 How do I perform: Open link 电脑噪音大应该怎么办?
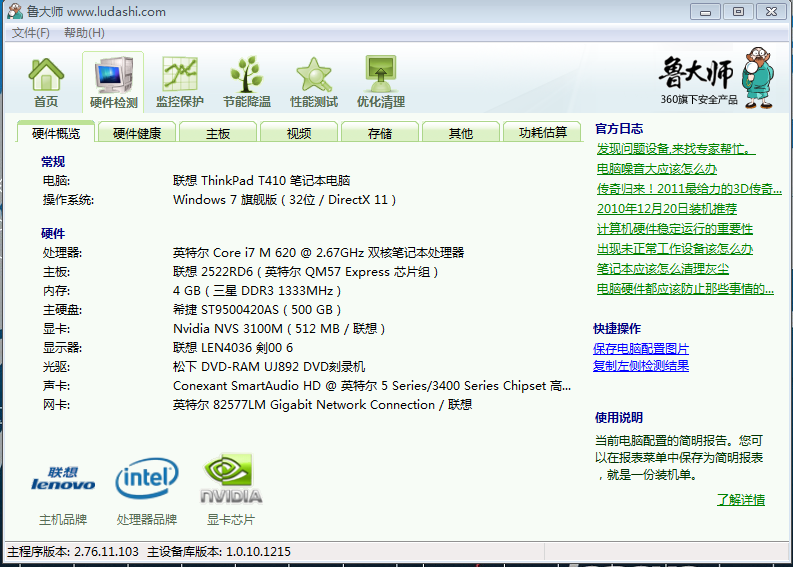point(656,169)
